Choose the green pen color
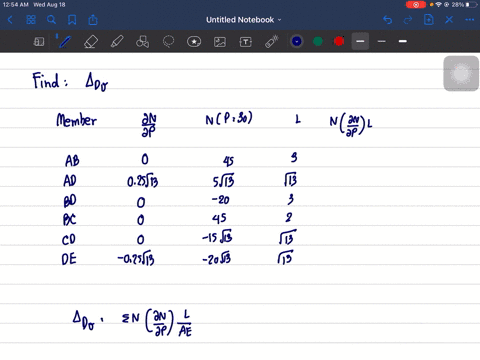The image size is (480, 360). tap(318, 41)
